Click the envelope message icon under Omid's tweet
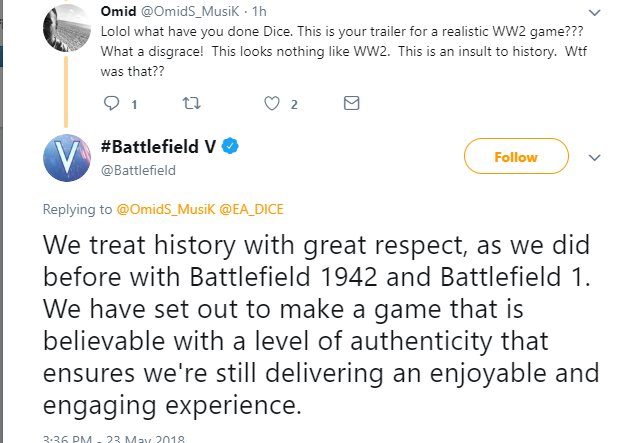630x443 pixels. tap(351, 103)
